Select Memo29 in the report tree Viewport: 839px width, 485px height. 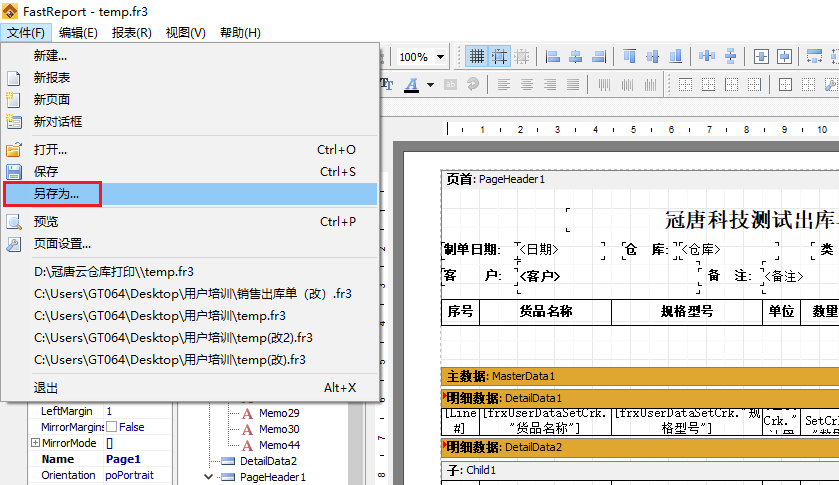click(279, 413)
